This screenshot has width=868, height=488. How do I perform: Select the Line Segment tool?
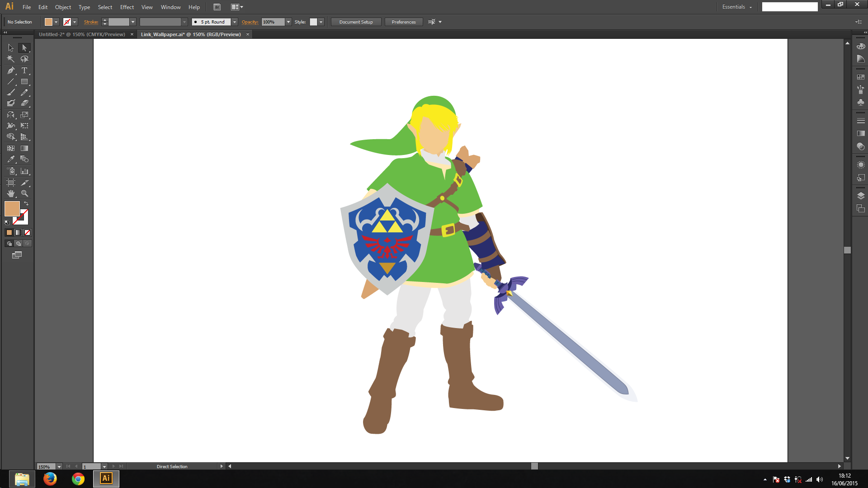[x=11, y=82]
